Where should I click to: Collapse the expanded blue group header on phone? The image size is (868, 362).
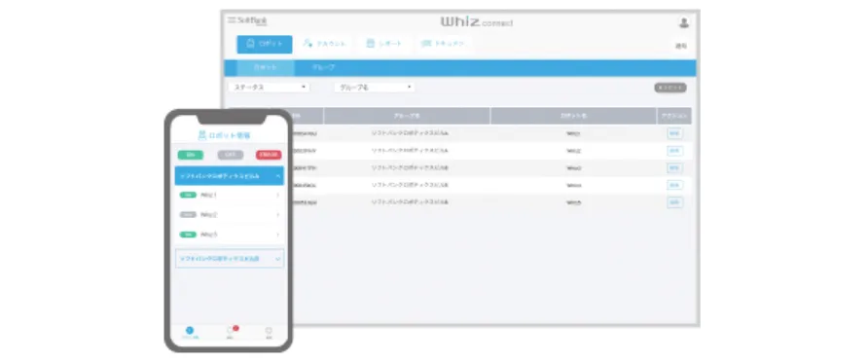(x=230, y=175)
